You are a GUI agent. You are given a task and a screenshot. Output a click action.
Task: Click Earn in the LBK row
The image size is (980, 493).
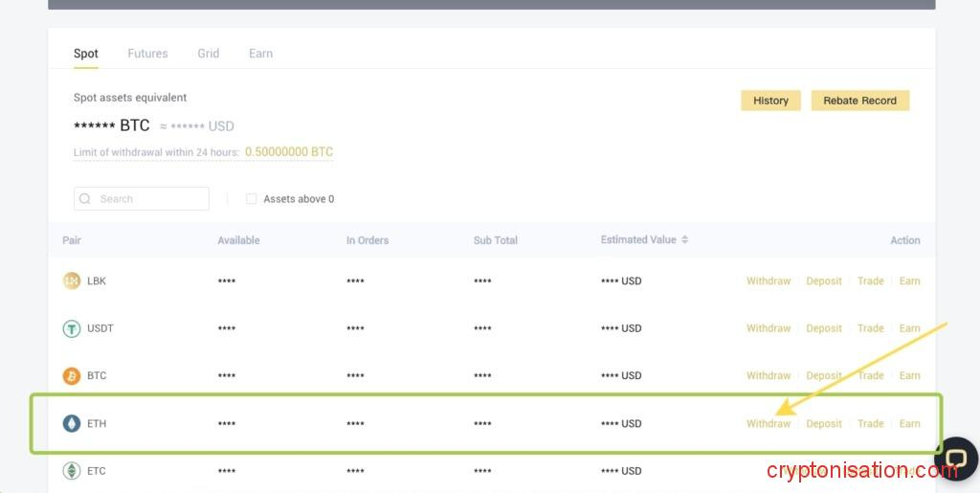pyautogui.click(x=909, y=281)
